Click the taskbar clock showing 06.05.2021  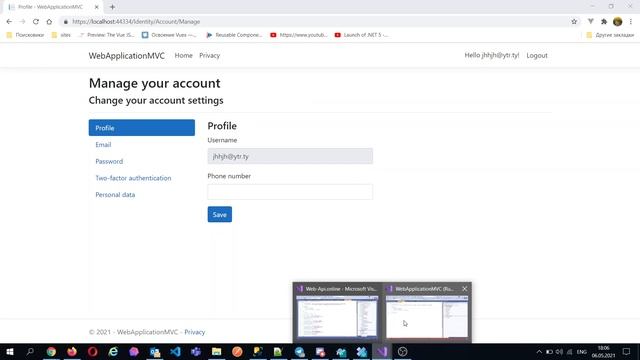pyautogui.click(x=603, y=351)
